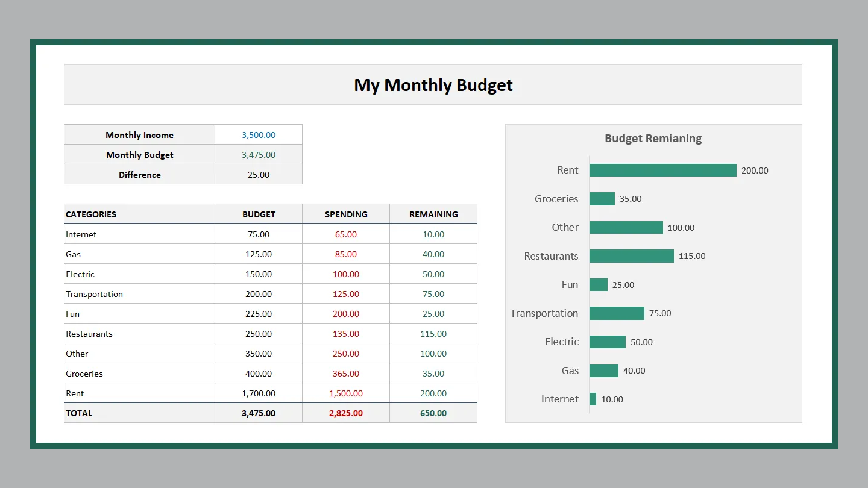
Task: Select the TOTAL row label
Action: tap(139, 413)
